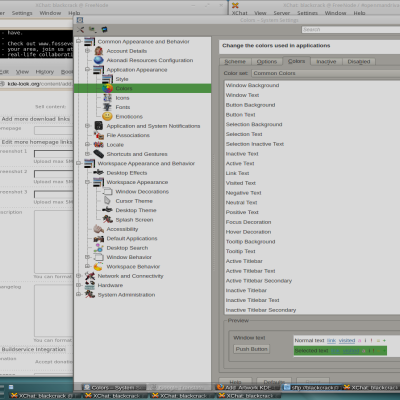Viewport: 400px width, 400px height.
Task: Expand the Network and Connectivity category
Action: (x=79, y=276)
